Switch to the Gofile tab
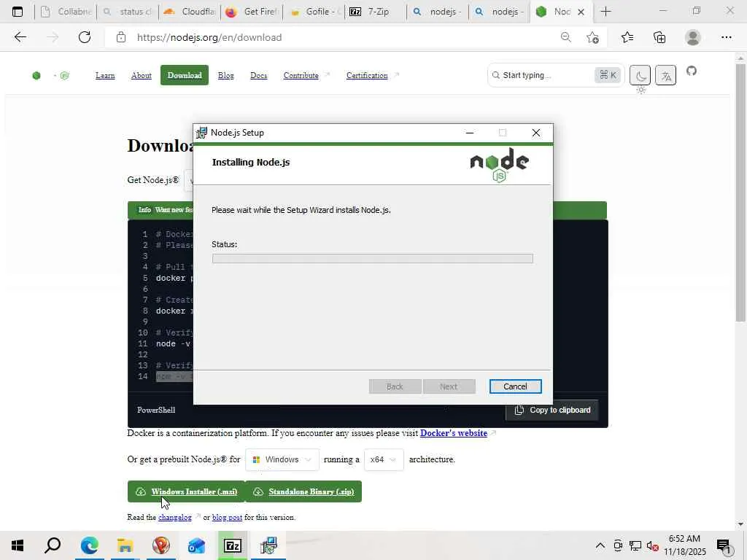The width and height of the screenshot is (747, 560). [314, 12]
